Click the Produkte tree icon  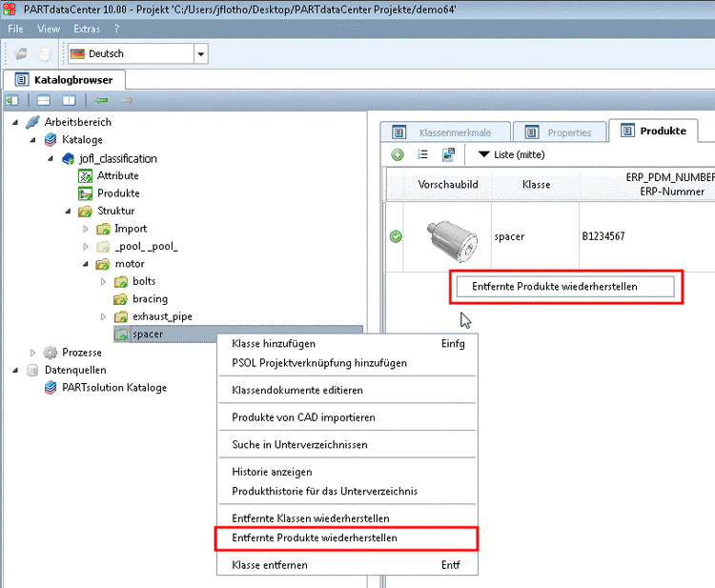pyautogui.click(x=85, y=193)
